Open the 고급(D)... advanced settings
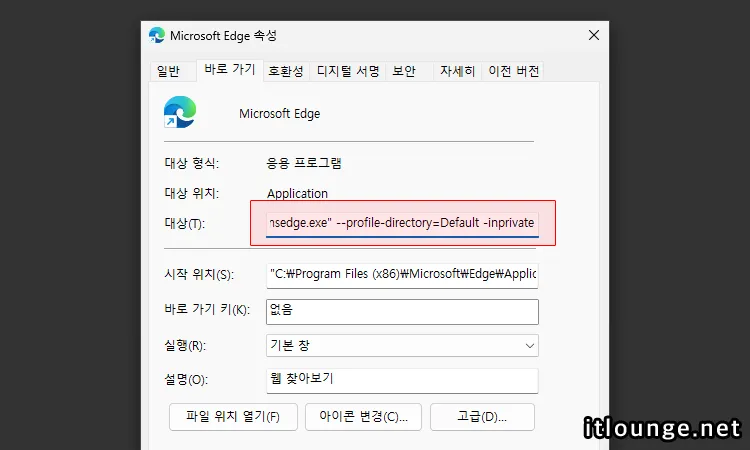750x450 pixels. [x=482, y=417]
